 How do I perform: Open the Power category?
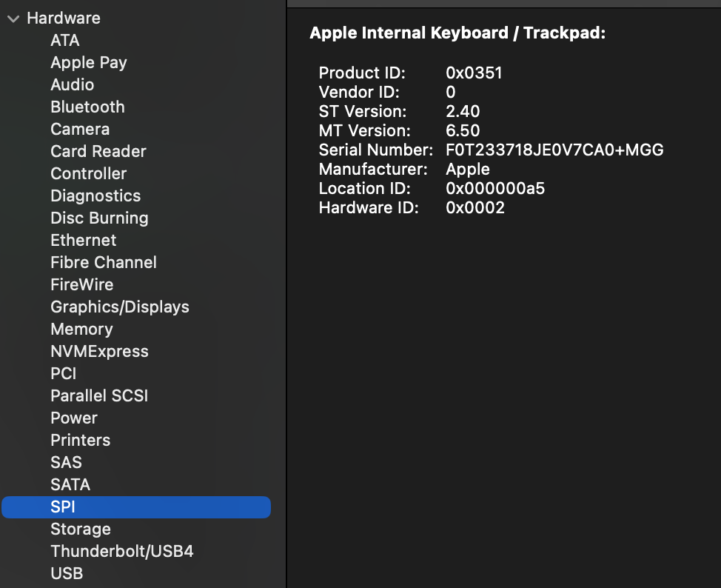pos(74,418)
